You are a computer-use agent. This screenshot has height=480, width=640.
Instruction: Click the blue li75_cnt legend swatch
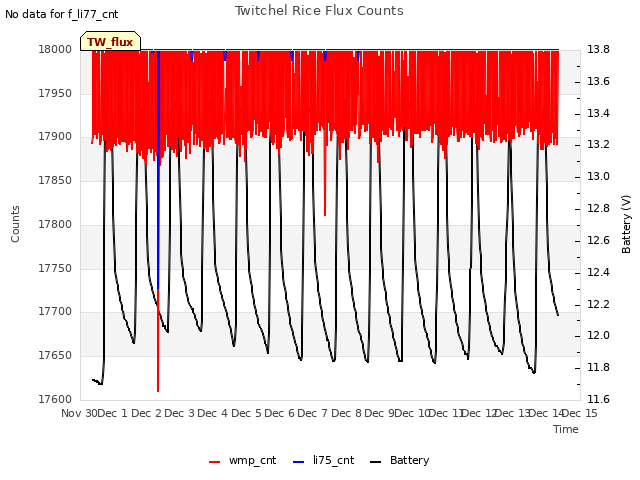(x=298, y=462)
